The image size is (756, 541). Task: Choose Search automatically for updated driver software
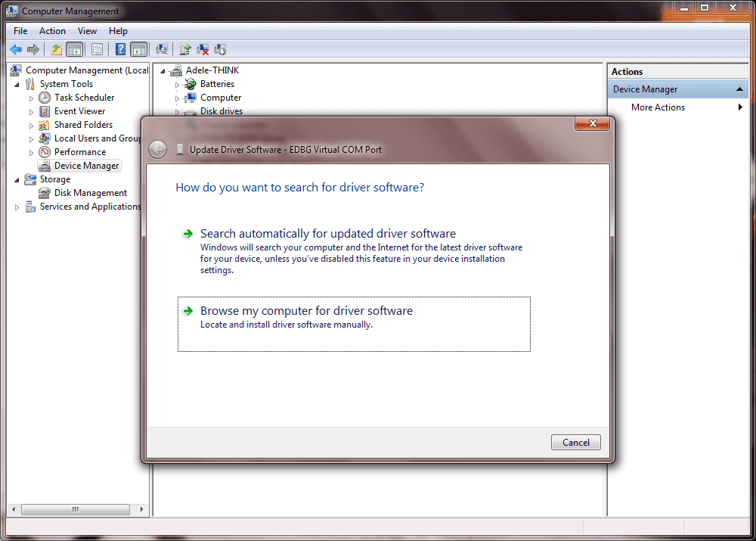(x=327, y=234)
